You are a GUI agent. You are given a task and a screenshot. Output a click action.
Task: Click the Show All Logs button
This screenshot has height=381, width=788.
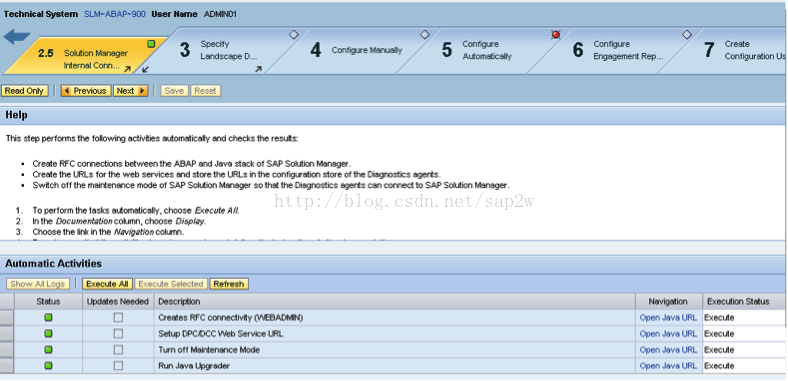(38, 284)
